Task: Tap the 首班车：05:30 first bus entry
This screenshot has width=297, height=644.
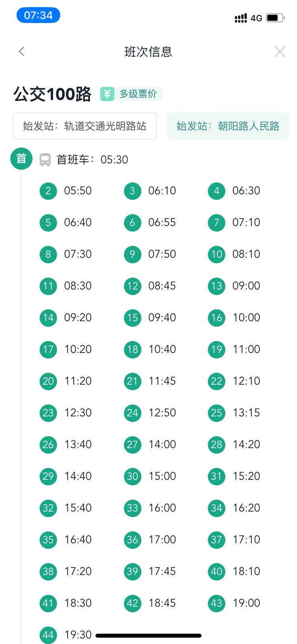Action: pyautogui.click(x=92, y=160)
